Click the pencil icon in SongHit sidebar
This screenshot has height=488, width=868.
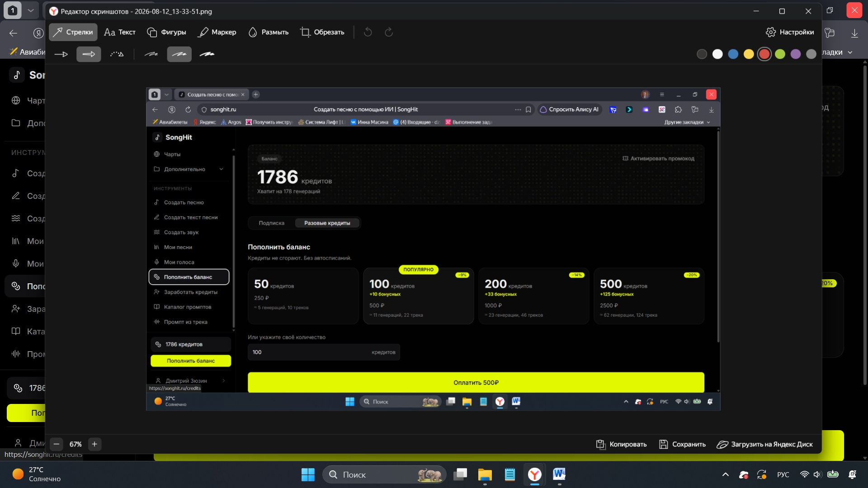16,196
